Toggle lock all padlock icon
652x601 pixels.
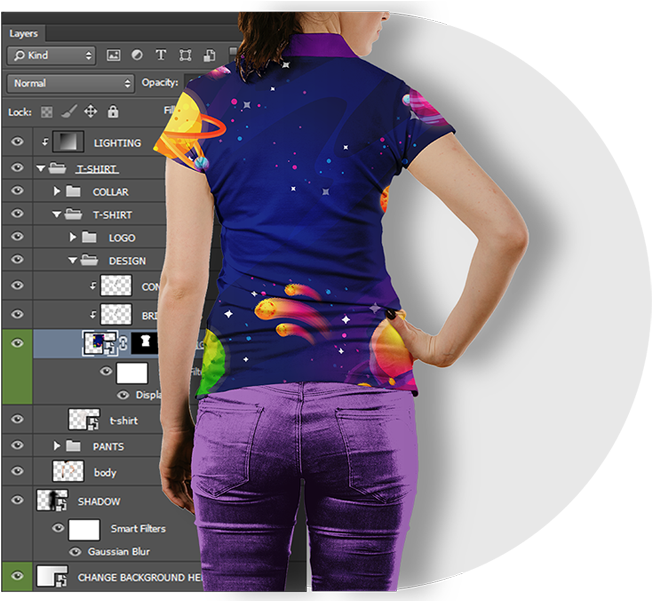click(113, 111)
